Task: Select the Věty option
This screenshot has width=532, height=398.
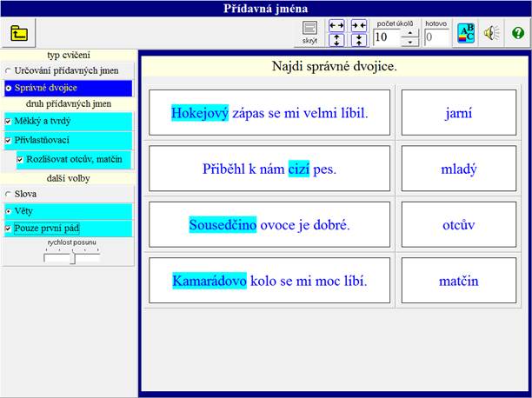Action: 68,211
